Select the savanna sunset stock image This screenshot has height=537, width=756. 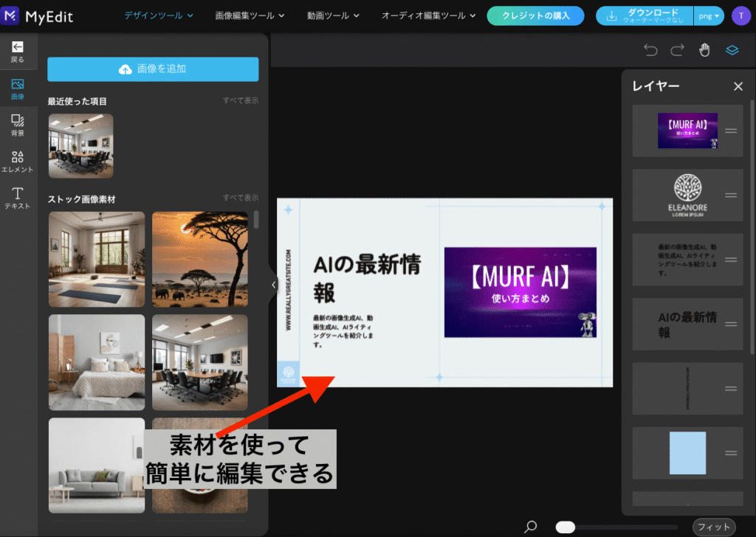(x=200, y=259)
